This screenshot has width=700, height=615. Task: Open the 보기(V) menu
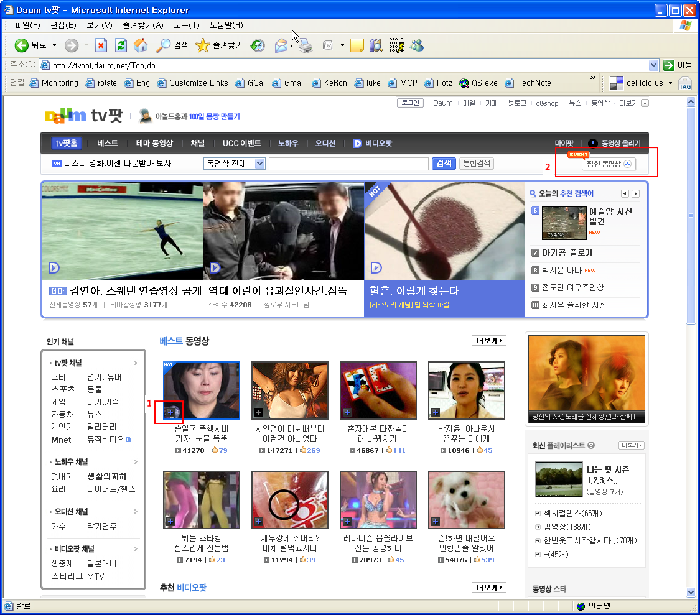(x=99, y=25)
